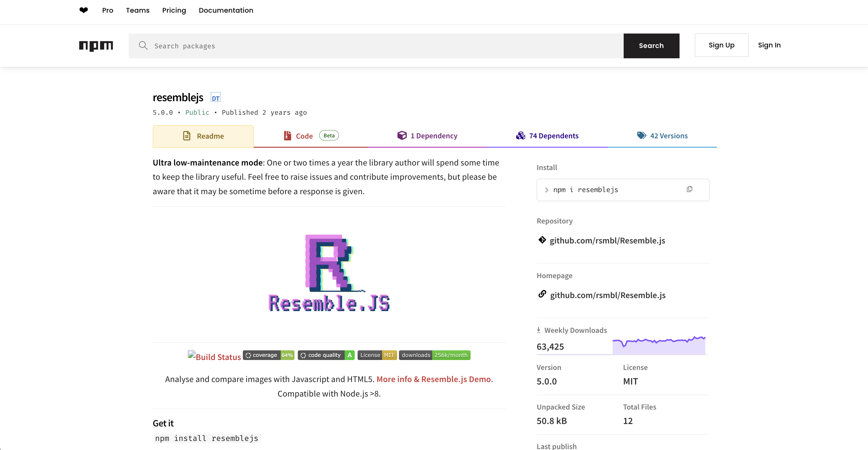Click the coverage 64% badge
868x450 pixels.
[268, 355]
